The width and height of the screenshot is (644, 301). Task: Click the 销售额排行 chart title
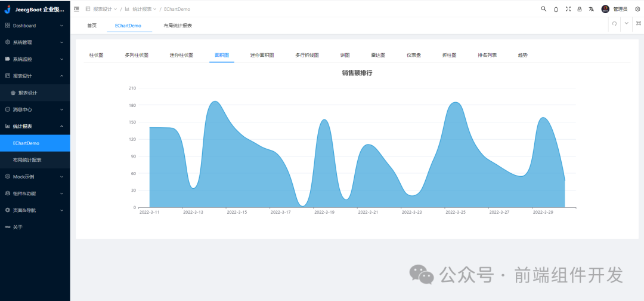pyautogui.click(x=357, y=73)
